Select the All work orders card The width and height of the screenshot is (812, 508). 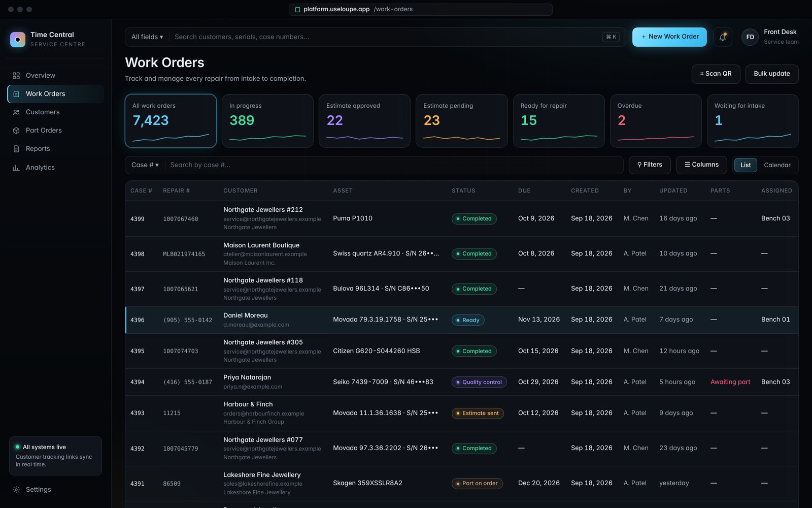click(x=171, y=121)
